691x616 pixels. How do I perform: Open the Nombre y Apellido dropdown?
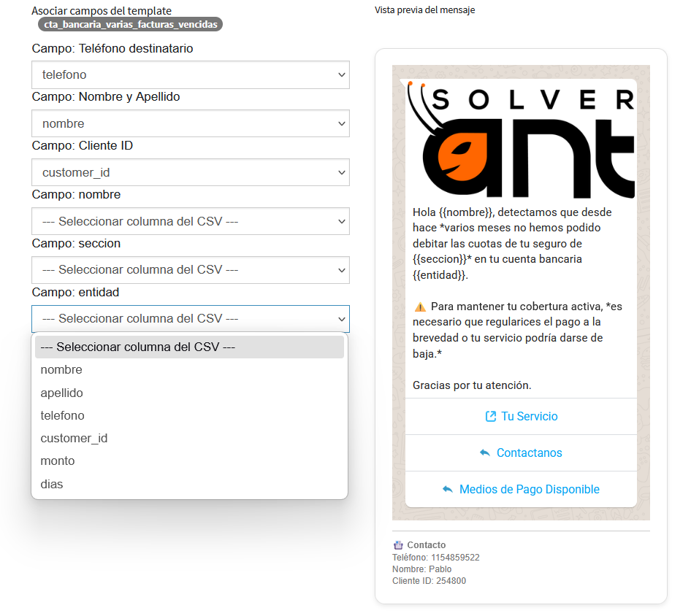pyautogui.click(x=191, y=123)
